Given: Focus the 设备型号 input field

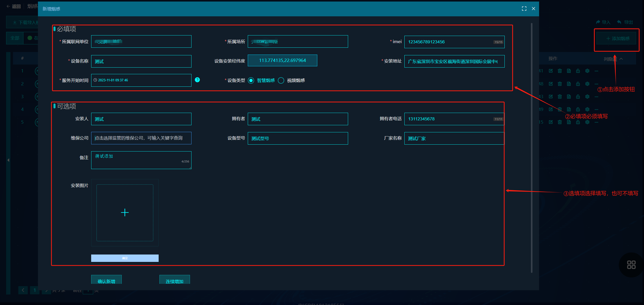Looking at the screenshot, I should (298, 138).
